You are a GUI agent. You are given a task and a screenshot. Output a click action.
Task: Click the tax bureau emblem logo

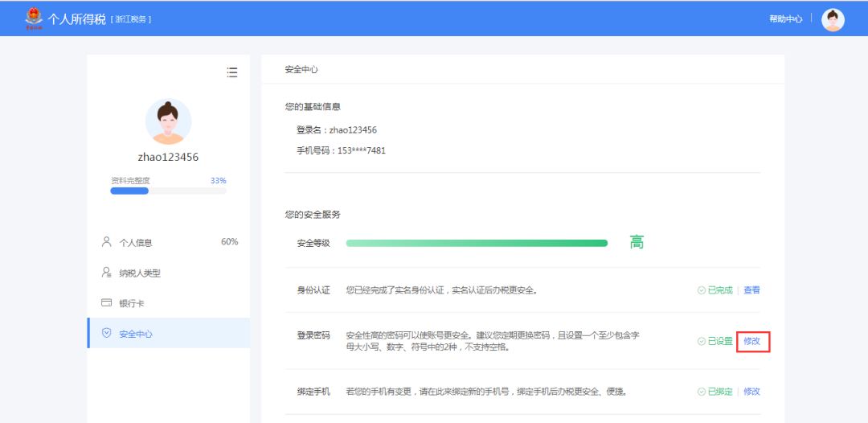pos(34,18)
